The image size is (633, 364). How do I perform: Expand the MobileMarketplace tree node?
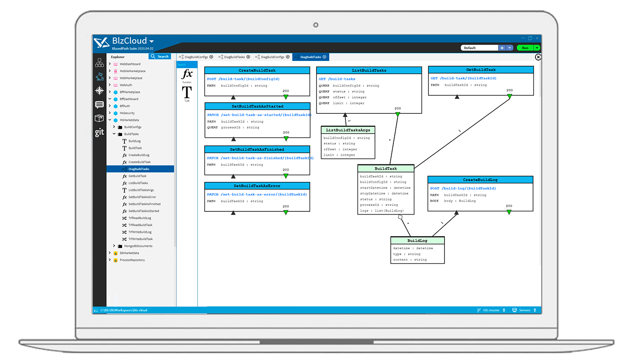click(x=110, y=71)
